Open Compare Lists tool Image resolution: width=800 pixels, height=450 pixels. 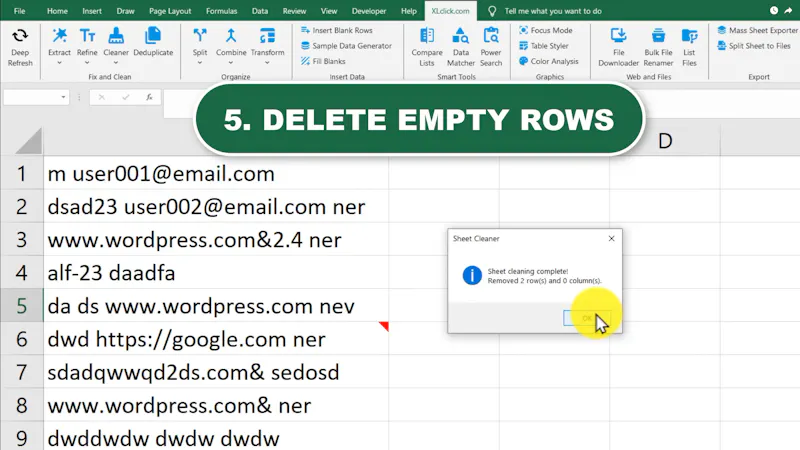[x=427, y=47]
